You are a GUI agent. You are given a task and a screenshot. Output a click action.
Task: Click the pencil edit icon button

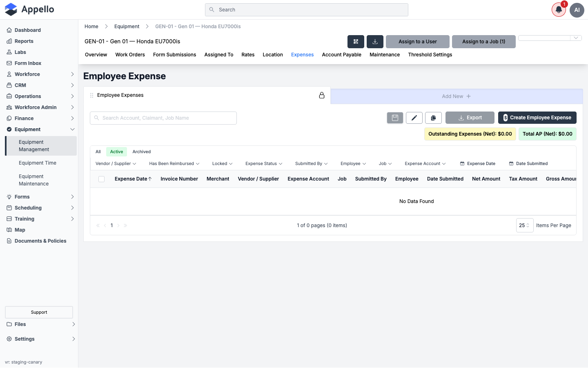point(414,118)
